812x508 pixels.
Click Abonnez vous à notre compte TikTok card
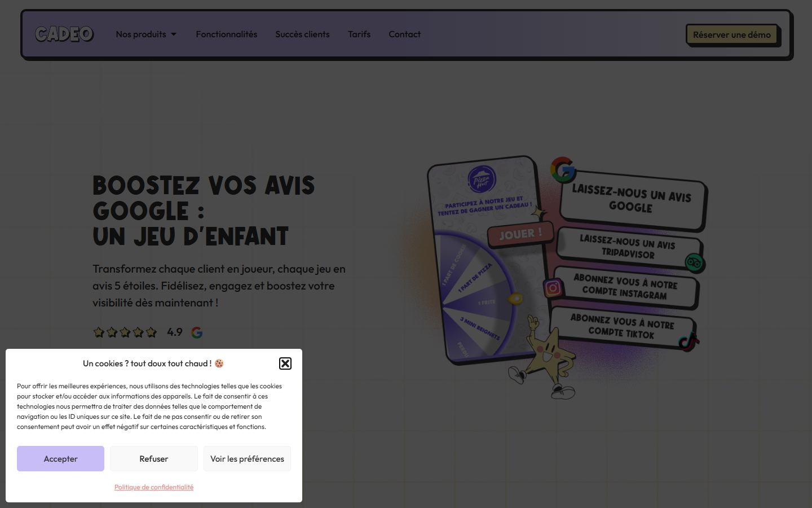[x=622, y=327]
